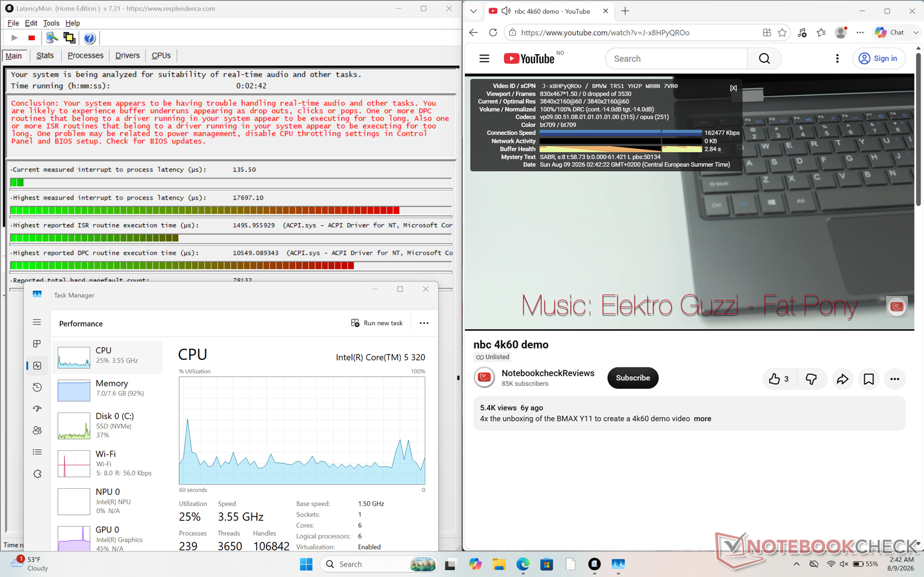
Task: Open Users page icon in Task Manager
Action: coord(37,430)
